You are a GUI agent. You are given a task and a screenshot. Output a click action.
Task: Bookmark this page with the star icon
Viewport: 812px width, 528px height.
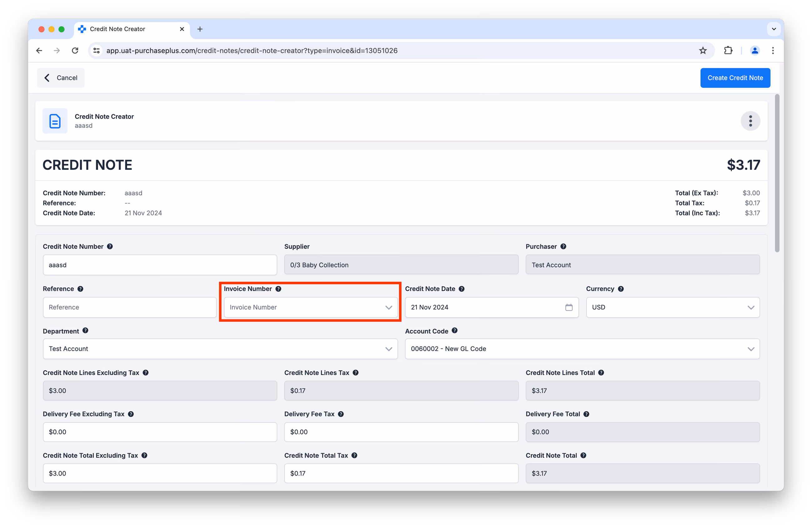(703, 51)
